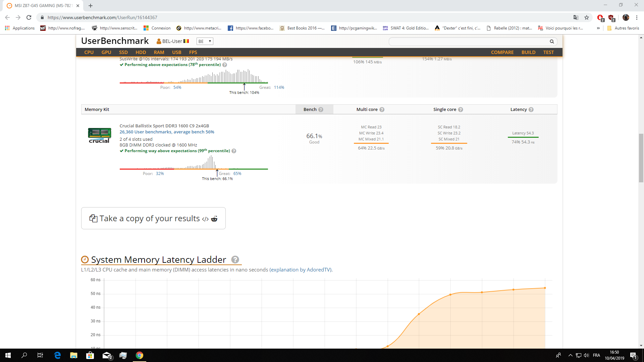This screenshot has height=362, width=644.
Task: Click the help icon beside 99th percentile
Action: pos(234,151)
